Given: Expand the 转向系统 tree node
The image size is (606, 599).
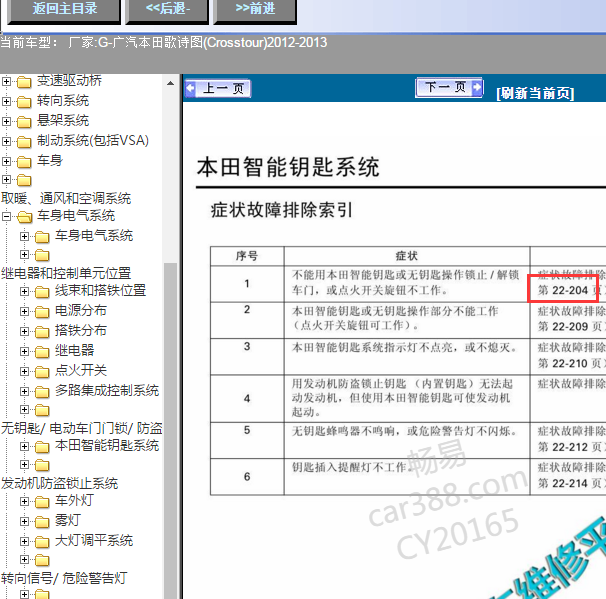Looking at the screenshot, I should click(6, 101).
